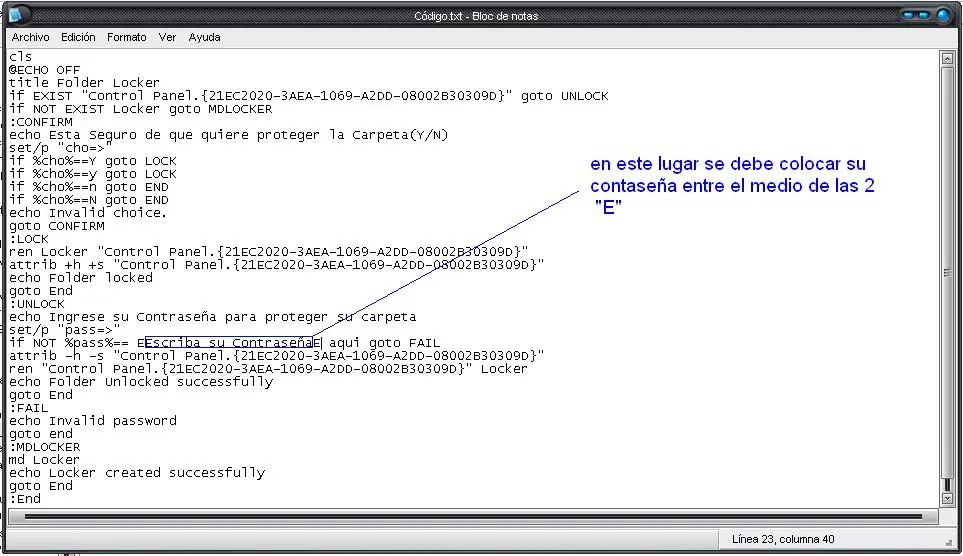Viewport: 963px width, 556px height.
Task: Click the 'title Folder Locker' line
Action: tap(84, 83)
